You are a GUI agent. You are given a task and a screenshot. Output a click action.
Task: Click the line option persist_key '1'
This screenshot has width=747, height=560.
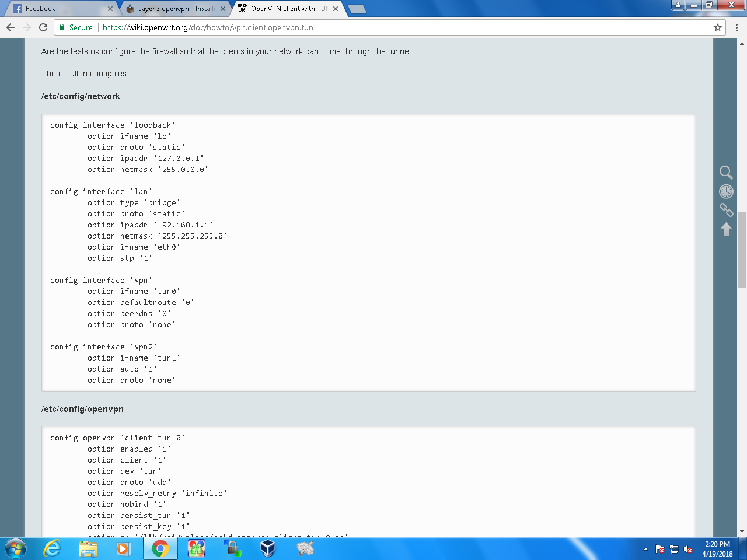[138, 526]
